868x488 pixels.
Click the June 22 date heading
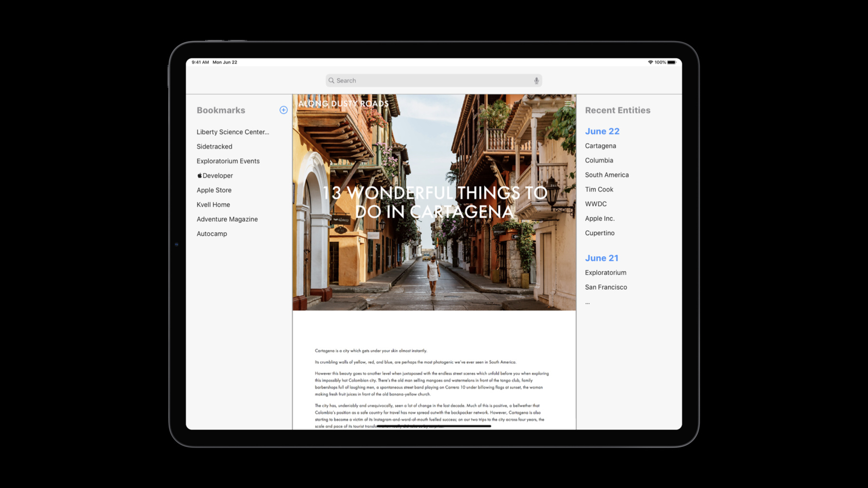[x=602, y=131]
